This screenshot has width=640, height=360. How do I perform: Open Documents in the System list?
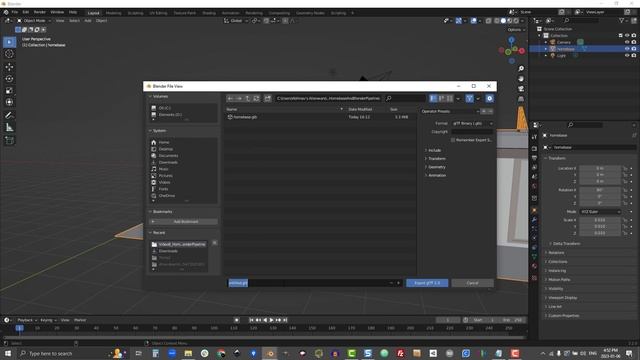click(168, 156)
